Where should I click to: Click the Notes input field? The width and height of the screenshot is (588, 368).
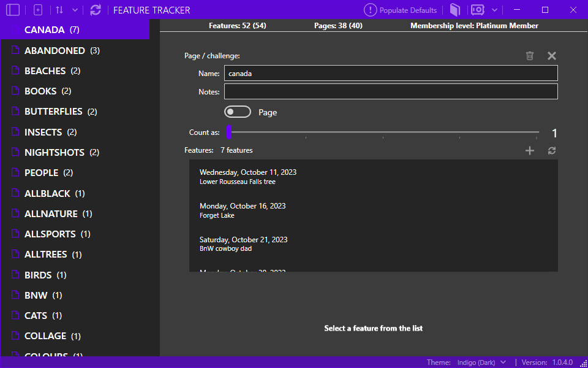coord(391,91)
